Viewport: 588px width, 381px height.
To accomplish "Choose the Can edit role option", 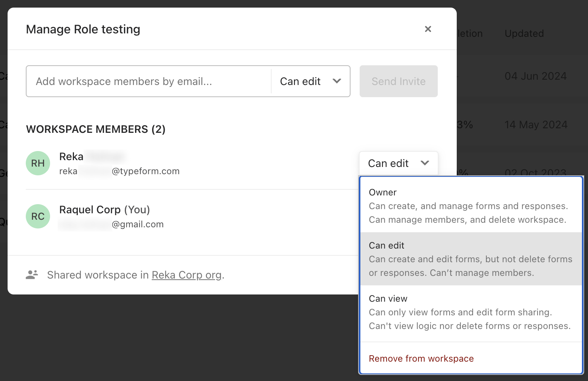I will [471, 259].
